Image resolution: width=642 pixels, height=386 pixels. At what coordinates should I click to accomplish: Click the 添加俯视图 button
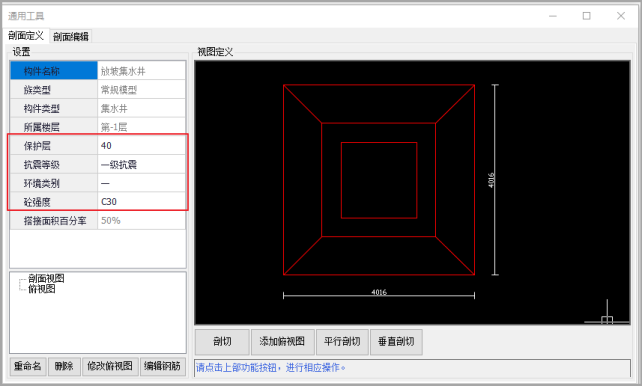[x=282, y=341]
